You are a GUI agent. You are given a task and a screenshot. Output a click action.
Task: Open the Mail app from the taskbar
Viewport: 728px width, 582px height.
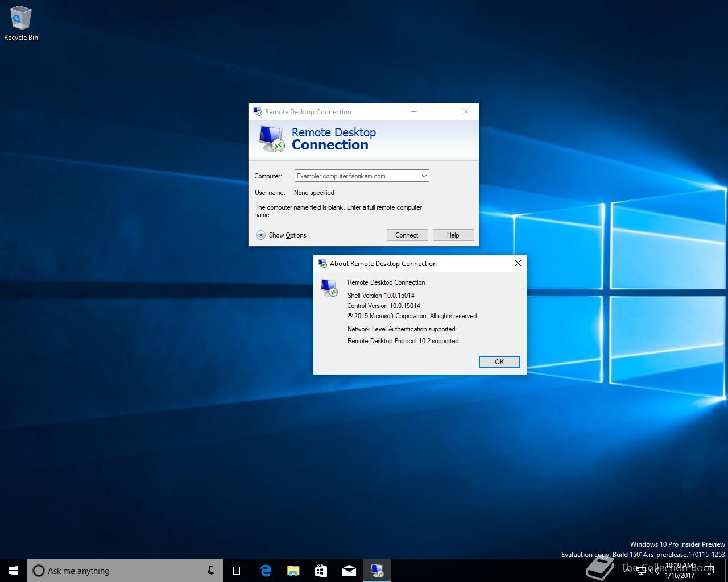349,571
